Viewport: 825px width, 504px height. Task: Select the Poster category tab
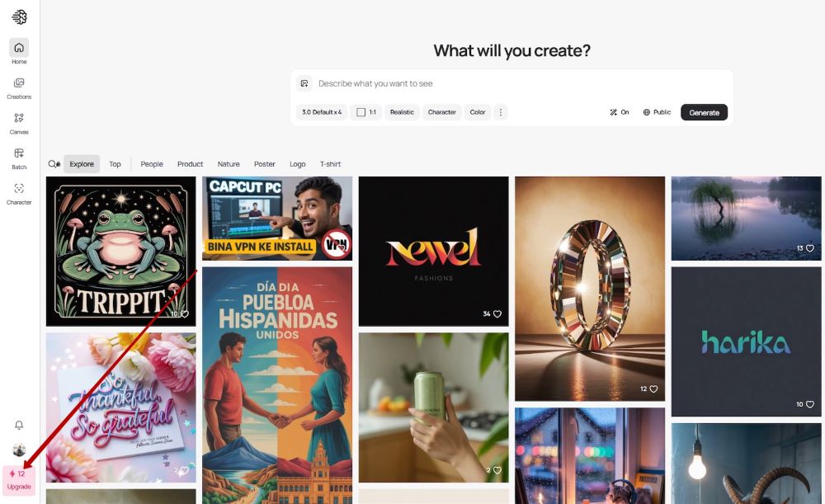265,164
